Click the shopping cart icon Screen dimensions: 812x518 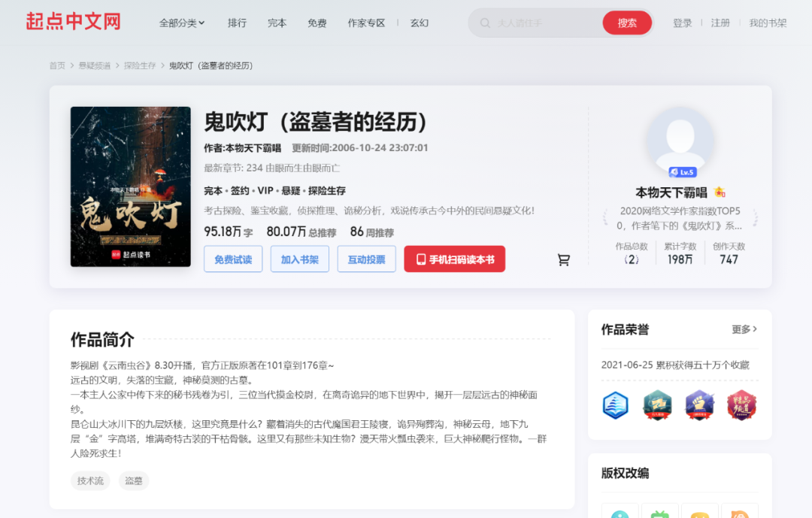pyautogui.click(x=563, y=260)
